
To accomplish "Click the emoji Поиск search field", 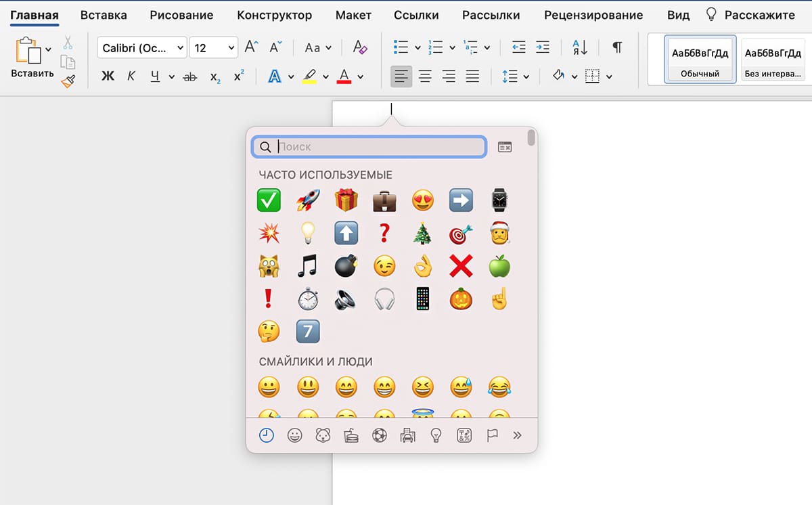I will click(379, 147).
